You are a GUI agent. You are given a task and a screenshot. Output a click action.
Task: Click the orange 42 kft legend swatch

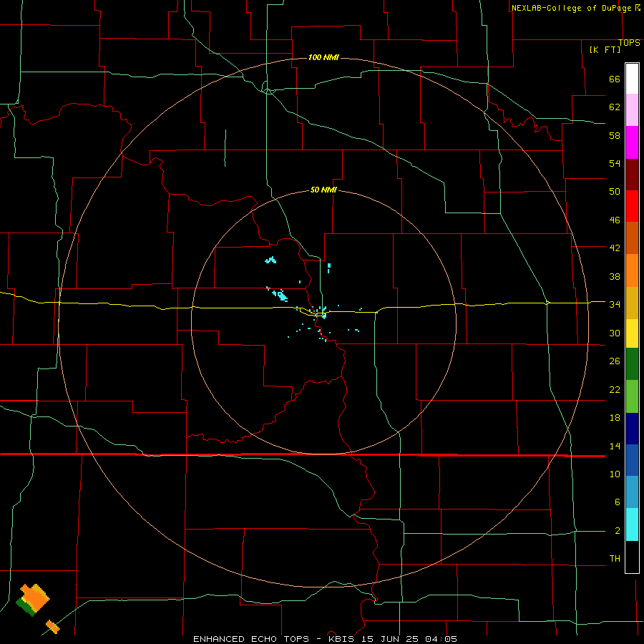click(x=632, y=270)
